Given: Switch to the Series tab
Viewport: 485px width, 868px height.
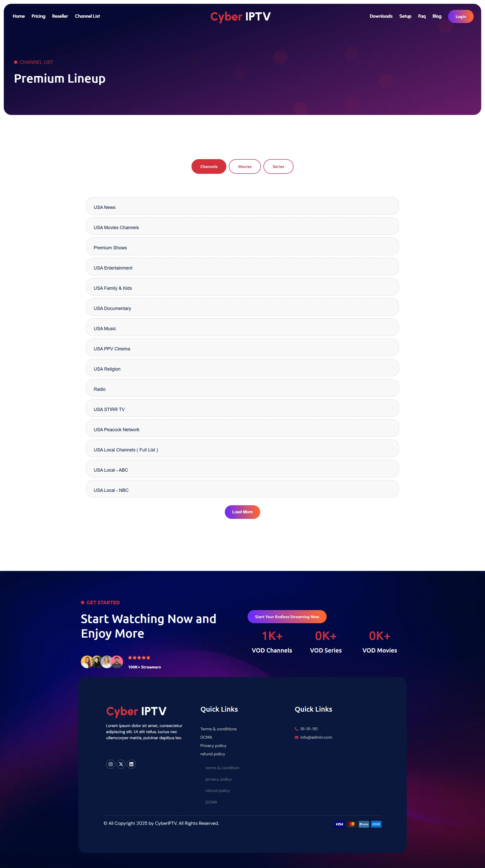Looking at the screenshot, I should [x=278, y=166].
